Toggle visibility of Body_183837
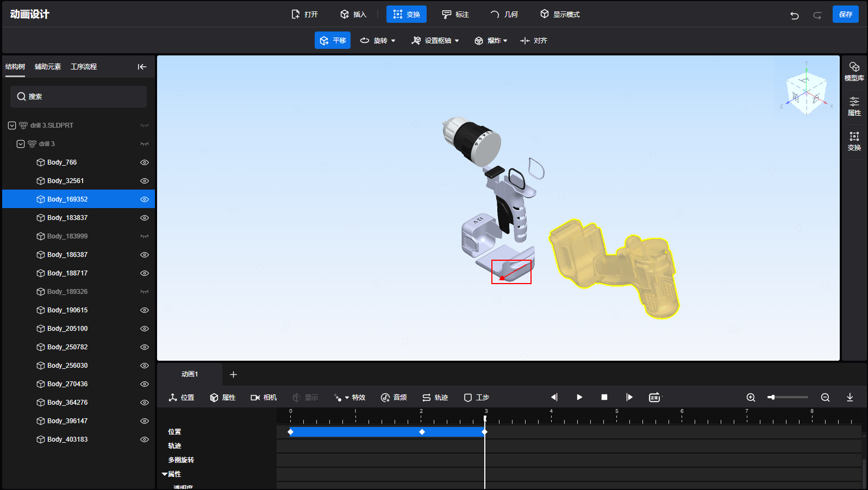This screenshot has width=868, height=490. pyautogui.click(x=145, y=218)
